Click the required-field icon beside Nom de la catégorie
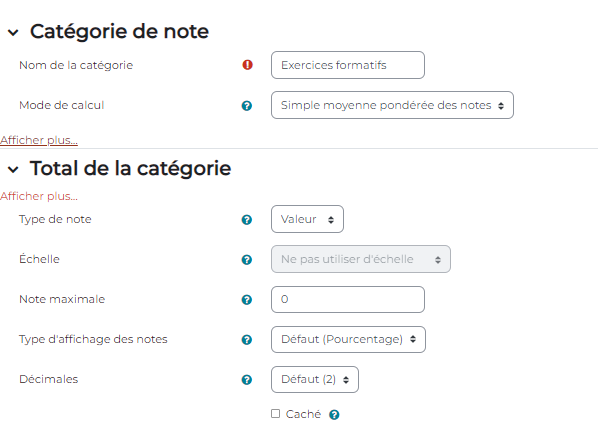The height and width of the screenshot is (426, 598). [247, 65]
